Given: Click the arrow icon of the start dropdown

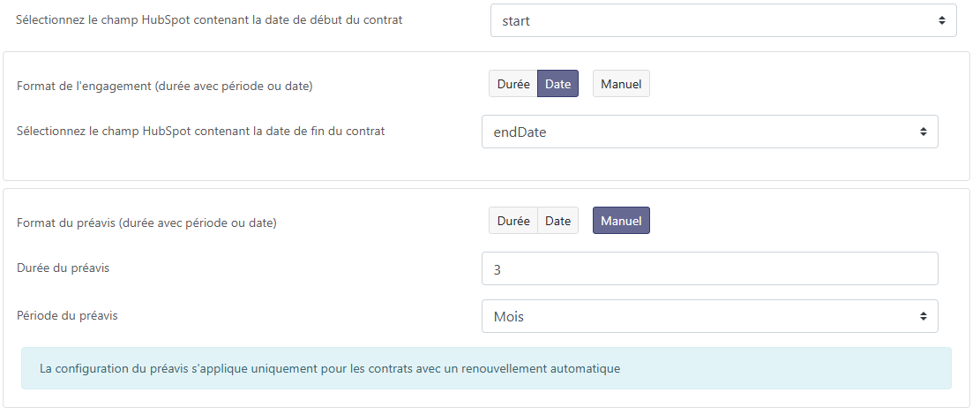Looking at the screenshot, I should pyautogui.click(x=941, y=20).
